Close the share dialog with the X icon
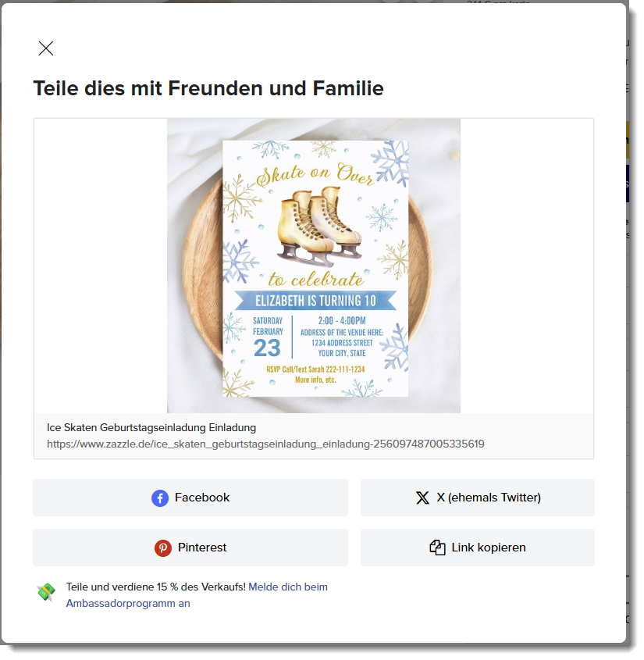 (x=46, y=48)
